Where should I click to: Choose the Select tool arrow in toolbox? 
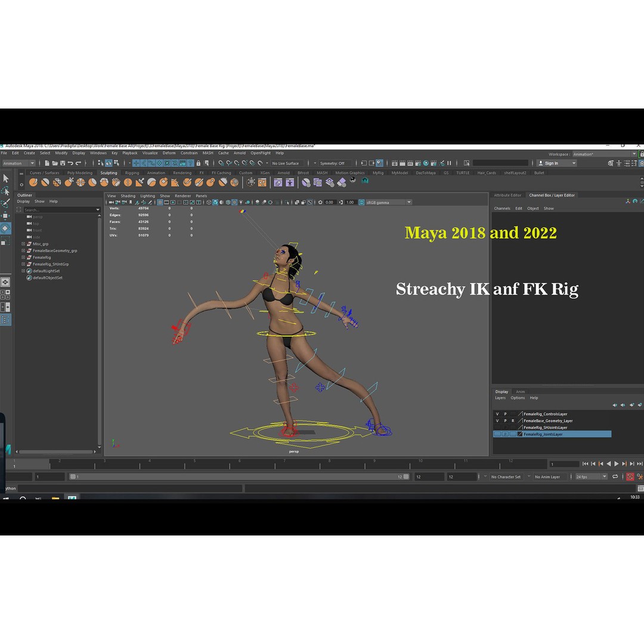(6, 178)
